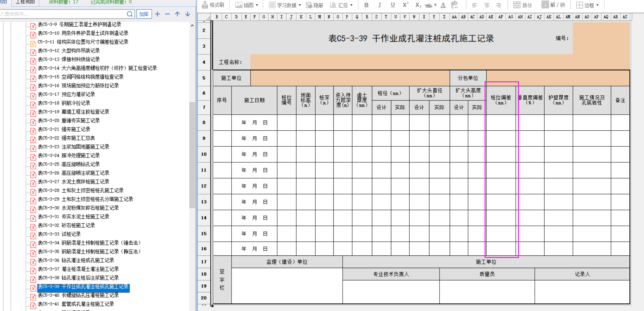Image resolution: width=644 pixels, height=311 pixels.
Task: Click the 隐藏 hide button
Action: tap(314, 5)
